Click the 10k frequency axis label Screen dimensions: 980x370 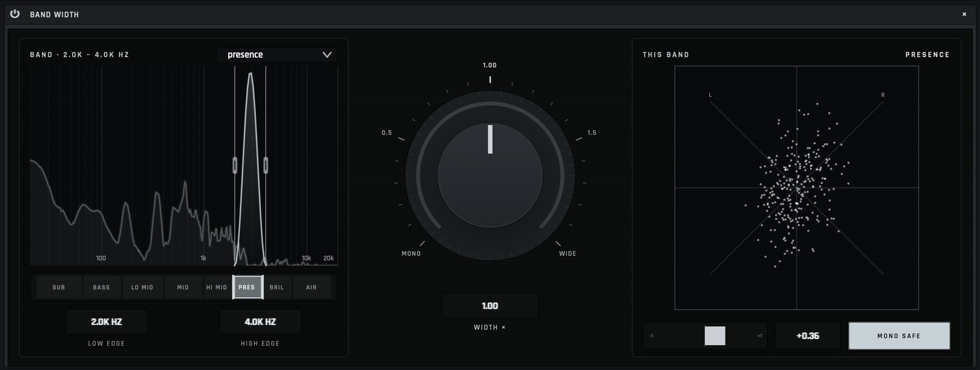(307, 258)
